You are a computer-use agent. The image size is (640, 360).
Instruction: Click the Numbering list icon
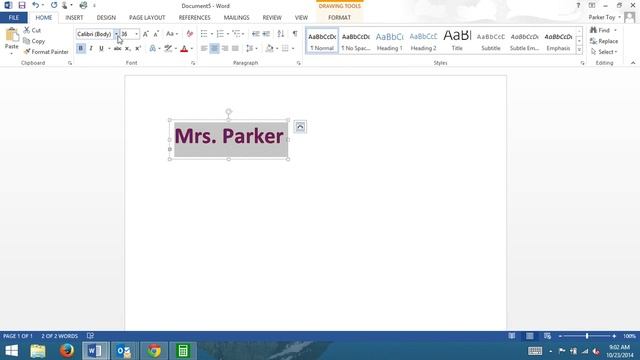220,34
